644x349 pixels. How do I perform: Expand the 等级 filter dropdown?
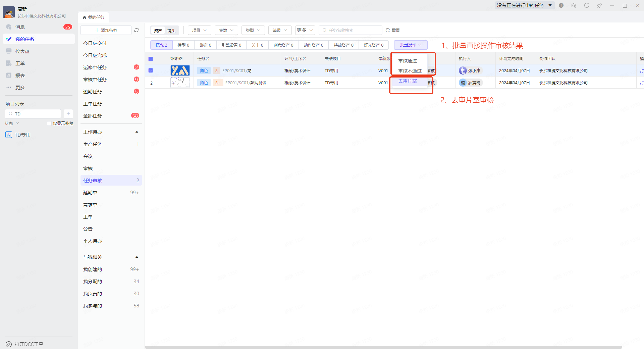pos(280,30)
